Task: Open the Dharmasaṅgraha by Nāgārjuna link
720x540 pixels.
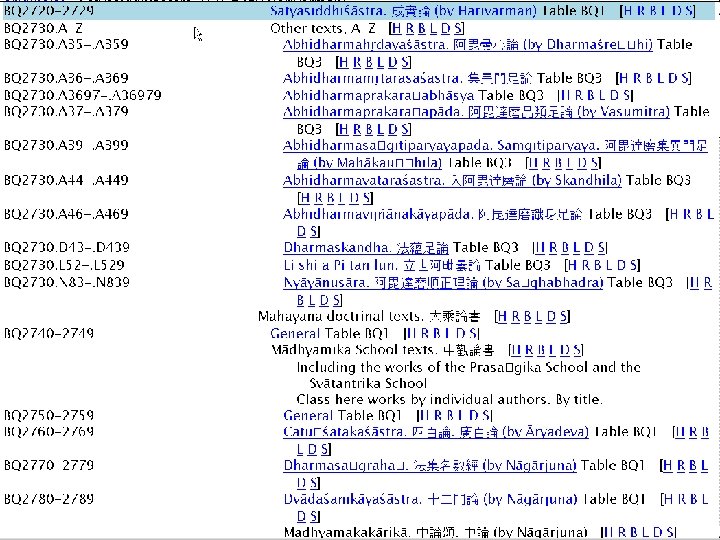Action: click(x=430, y=466)
